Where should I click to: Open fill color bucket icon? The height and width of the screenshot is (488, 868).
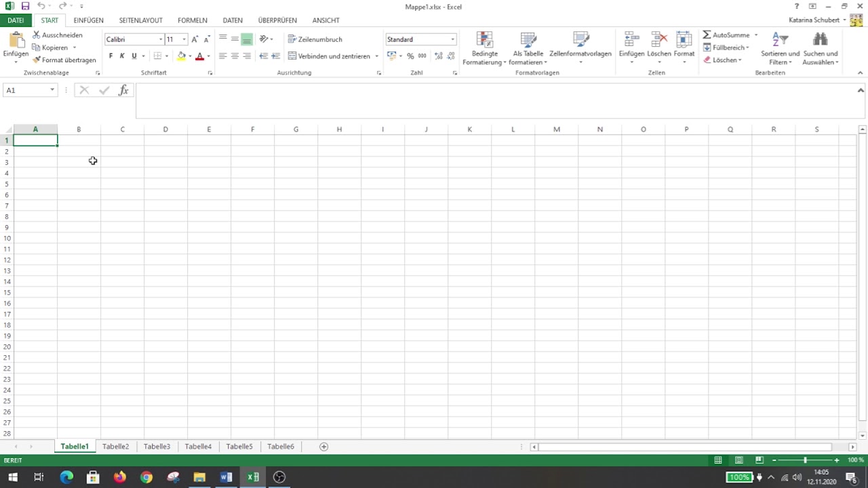(x=181, y=56)
